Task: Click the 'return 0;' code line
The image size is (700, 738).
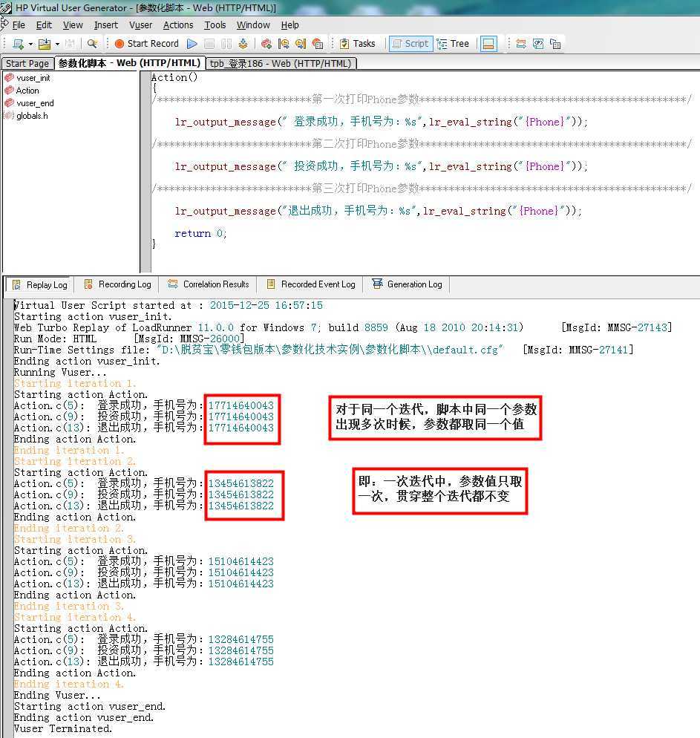Action: coord(200,233)
